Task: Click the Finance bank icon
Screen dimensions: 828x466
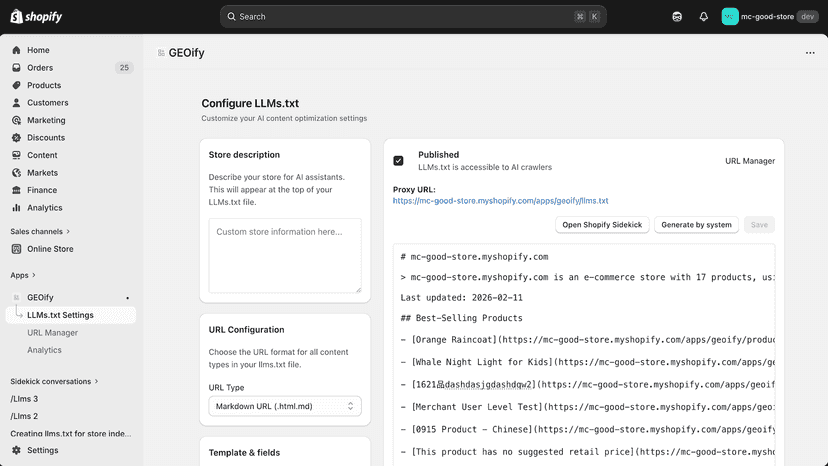Action: 16,190
